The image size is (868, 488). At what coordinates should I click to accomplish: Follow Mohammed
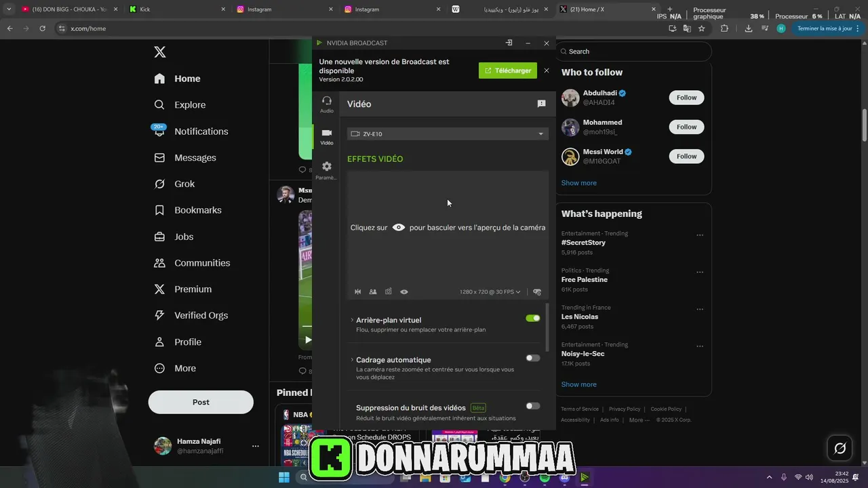(x=686, y=127)
